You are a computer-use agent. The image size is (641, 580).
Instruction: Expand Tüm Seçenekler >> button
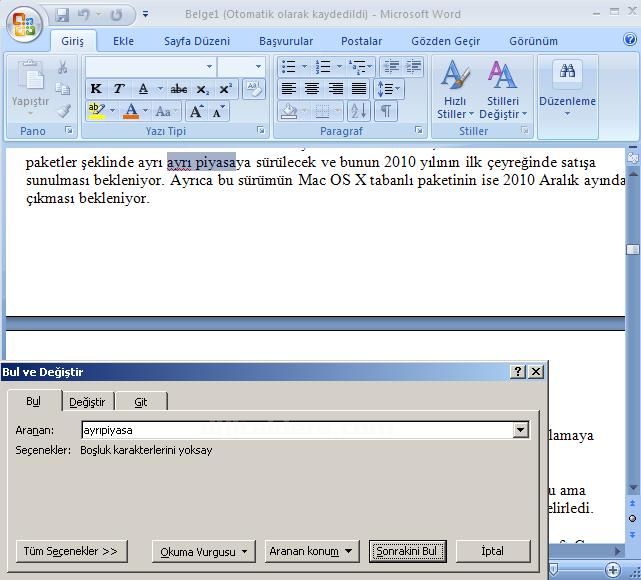tap(71, 551)
